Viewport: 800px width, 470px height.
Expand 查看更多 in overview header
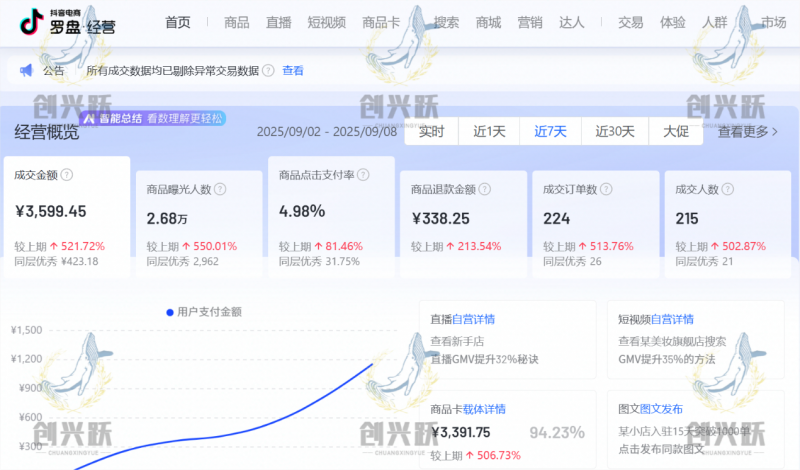point(749,131)
